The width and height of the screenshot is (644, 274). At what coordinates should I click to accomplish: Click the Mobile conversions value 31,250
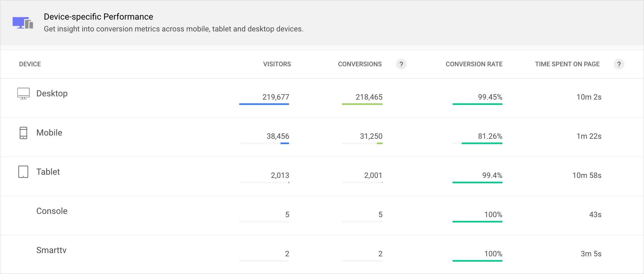tap(371, 136)
